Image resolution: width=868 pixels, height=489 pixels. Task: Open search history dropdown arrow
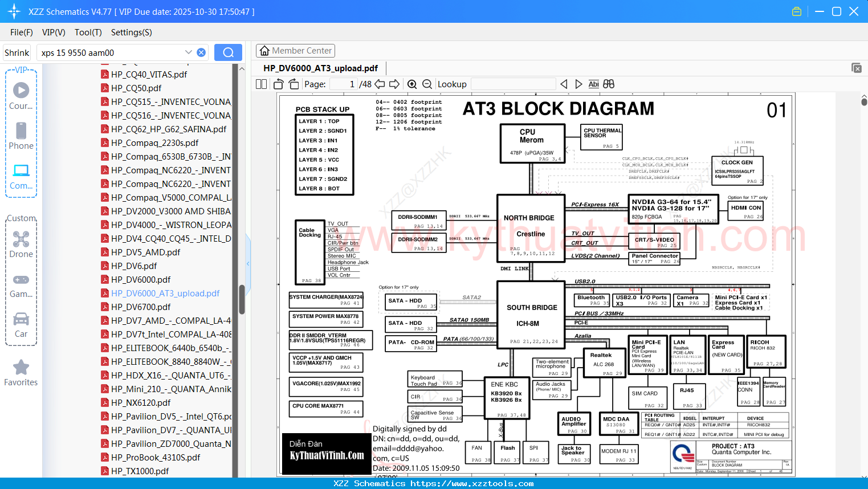pos(189,52)
